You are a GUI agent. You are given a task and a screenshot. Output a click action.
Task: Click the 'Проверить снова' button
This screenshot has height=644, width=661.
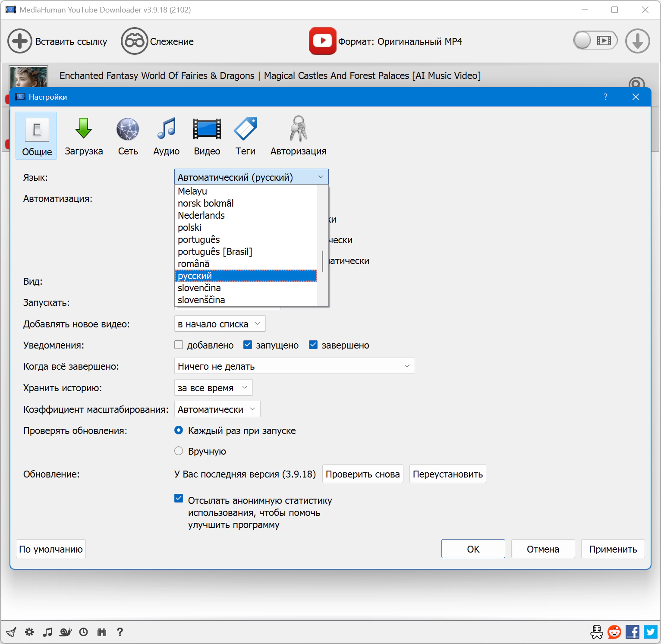coord(362,474)
